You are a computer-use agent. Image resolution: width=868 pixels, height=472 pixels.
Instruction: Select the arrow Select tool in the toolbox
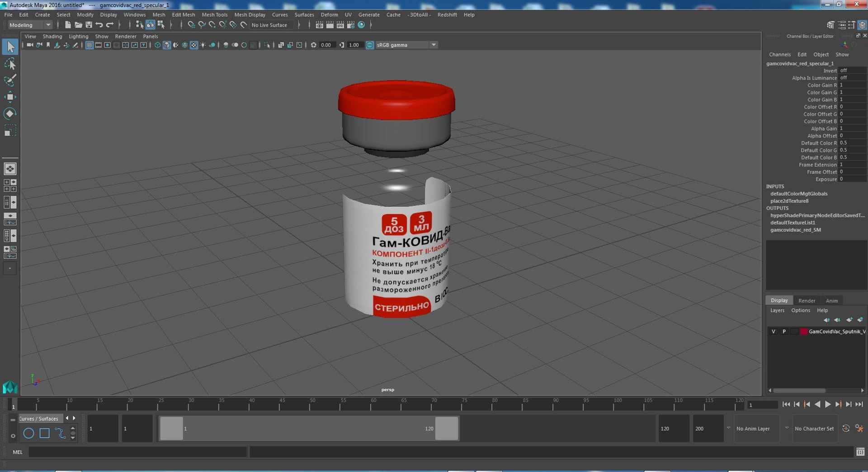click(x=10, y=47)
